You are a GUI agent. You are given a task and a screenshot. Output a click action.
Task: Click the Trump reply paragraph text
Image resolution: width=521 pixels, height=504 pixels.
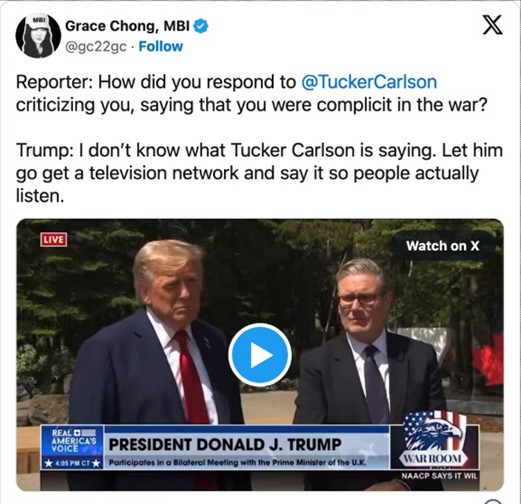point(259,173)
